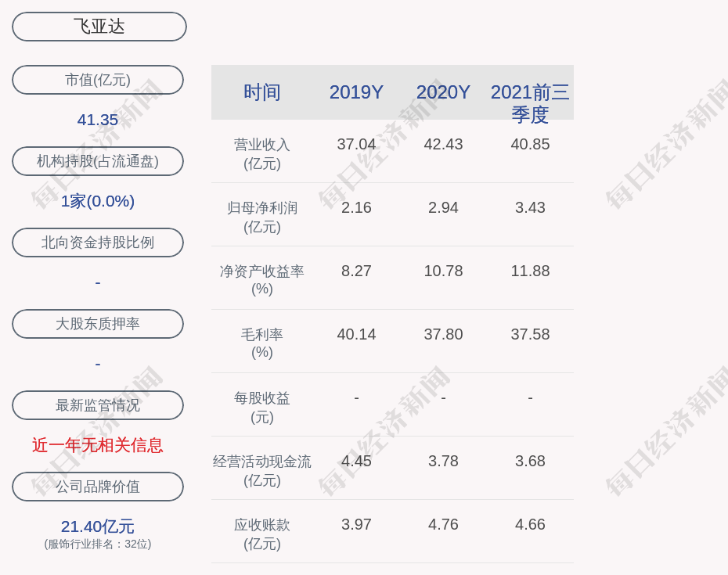Screen dimensions: 728x575
Task: Click the 37.58 gross margin cell
Action: 530,334
